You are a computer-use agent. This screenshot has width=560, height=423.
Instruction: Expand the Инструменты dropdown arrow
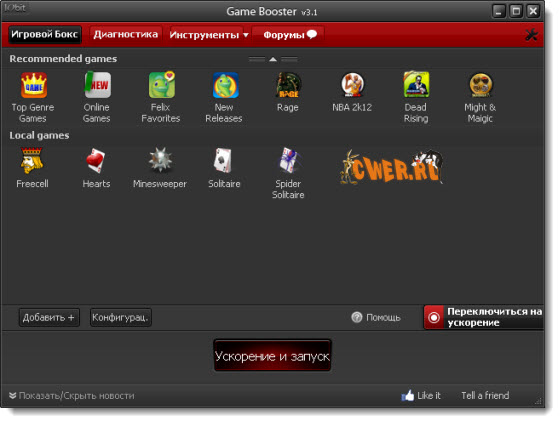tap(246, 35)
